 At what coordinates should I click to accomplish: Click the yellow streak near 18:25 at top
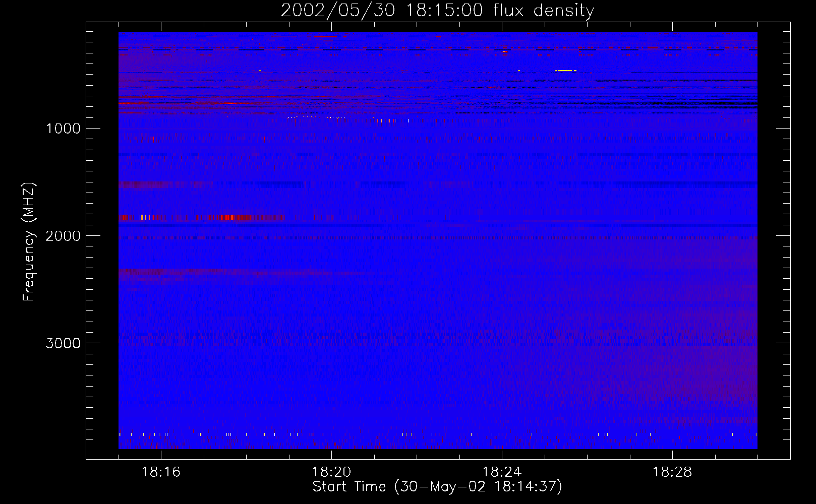click(565, 71)
